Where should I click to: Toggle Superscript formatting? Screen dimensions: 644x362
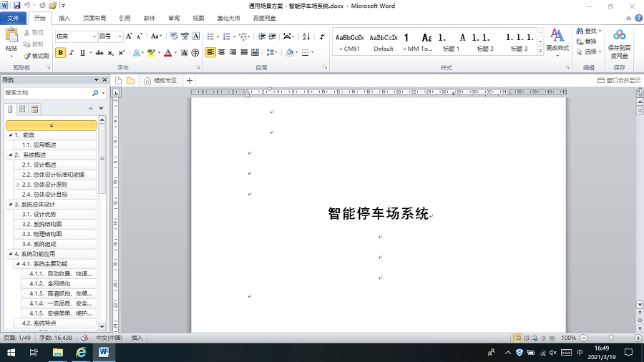(121, 52)
